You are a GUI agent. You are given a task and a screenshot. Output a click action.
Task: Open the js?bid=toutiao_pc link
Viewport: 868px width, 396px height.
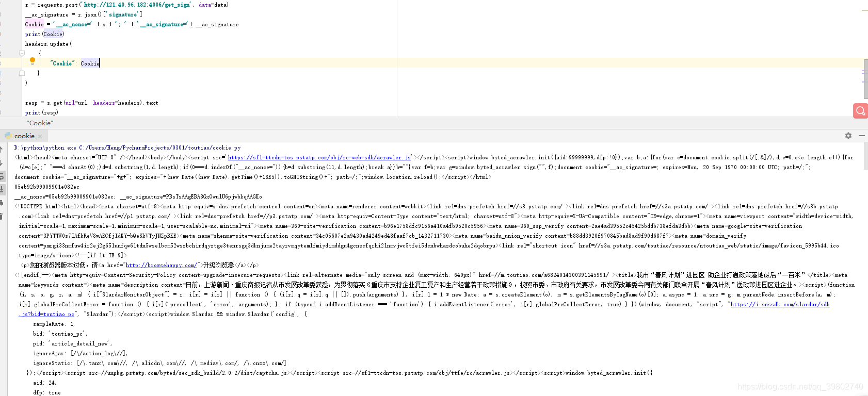tap(46, 314)
